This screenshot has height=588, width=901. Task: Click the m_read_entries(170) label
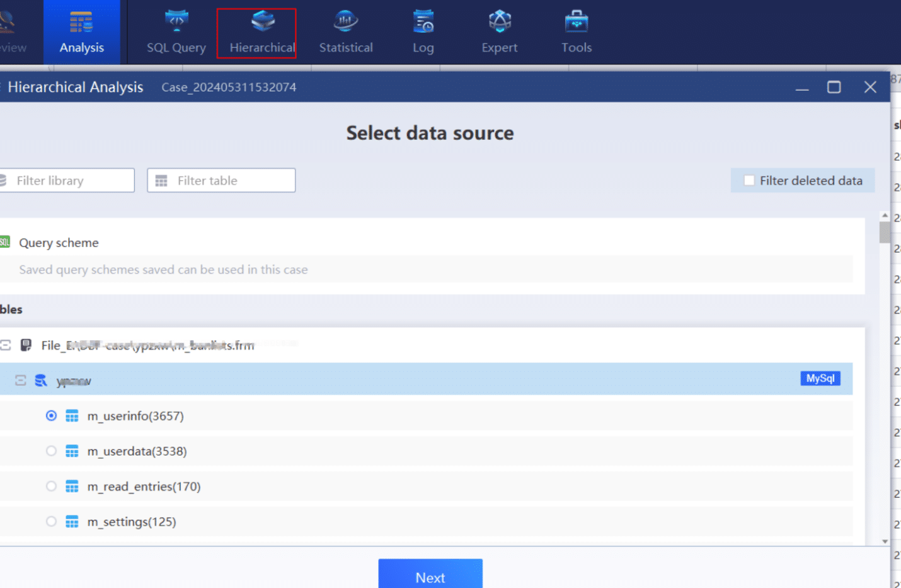(144, 487)
